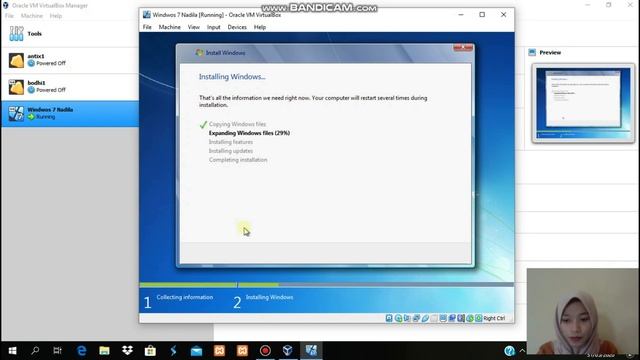Click the Bandicam red record taskbar icon

(265, 351)
